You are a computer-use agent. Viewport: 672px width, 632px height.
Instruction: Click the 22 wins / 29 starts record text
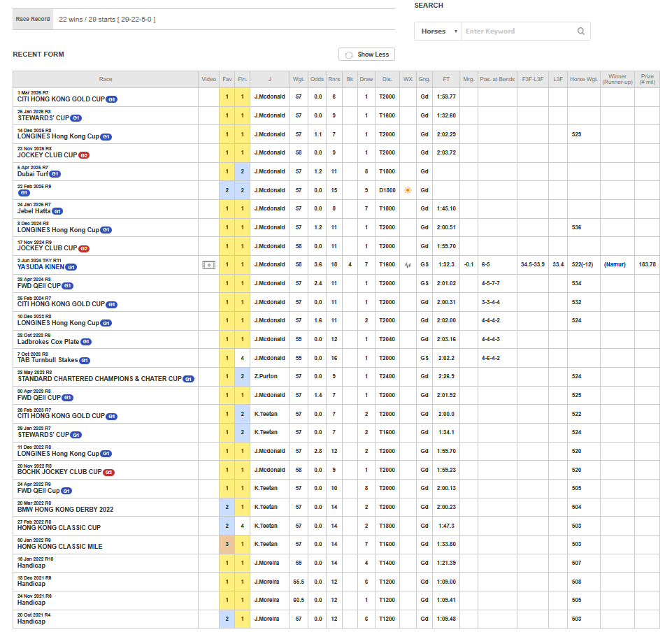coord(107,20)
